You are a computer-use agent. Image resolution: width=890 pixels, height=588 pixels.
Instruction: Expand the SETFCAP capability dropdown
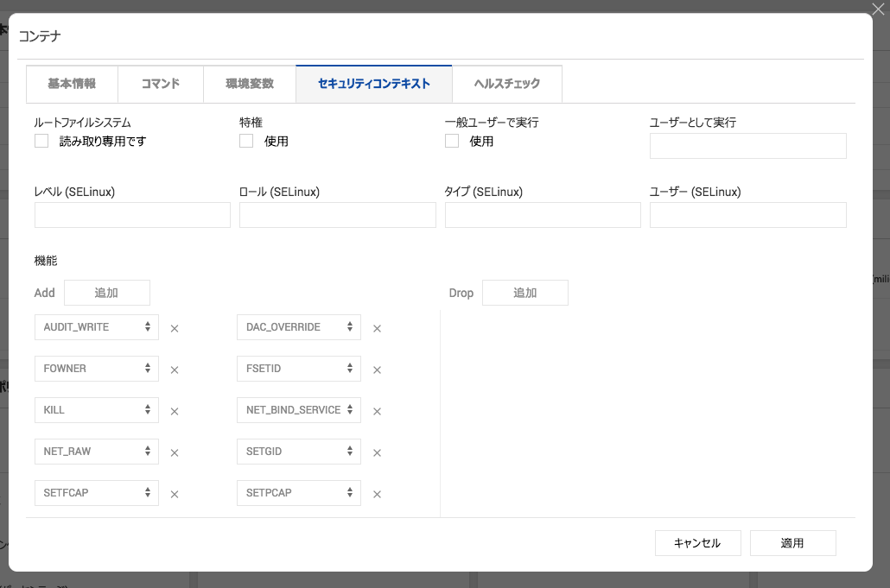96,493
